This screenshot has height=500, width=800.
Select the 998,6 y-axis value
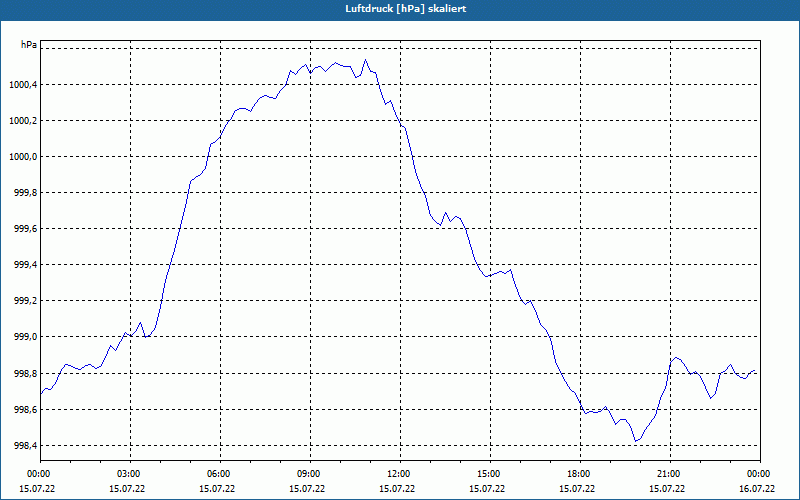coord(26,410)
